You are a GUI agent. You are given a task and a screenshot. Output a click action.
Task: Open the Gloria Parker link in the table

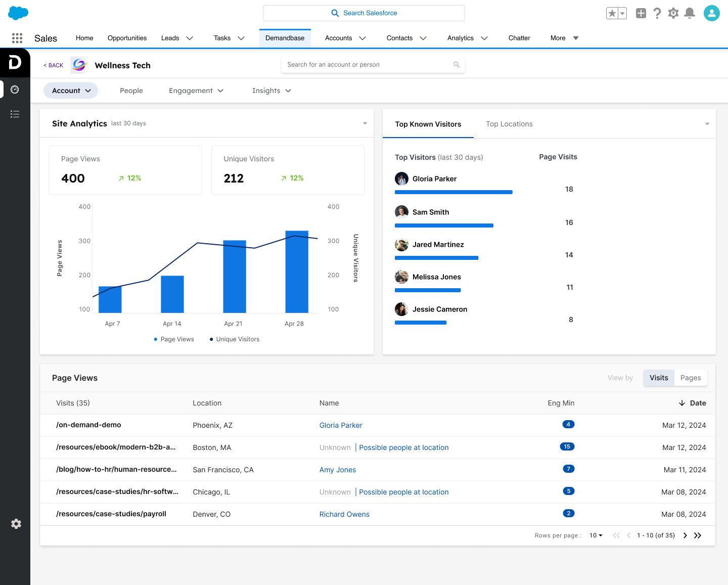click(x=341, y=425)
